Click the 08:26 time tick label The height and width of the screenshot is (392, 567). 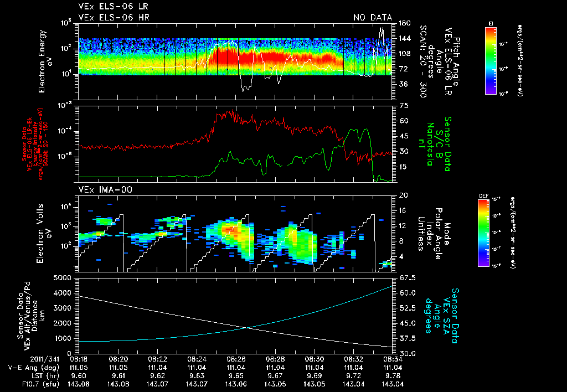pos(236,360)
